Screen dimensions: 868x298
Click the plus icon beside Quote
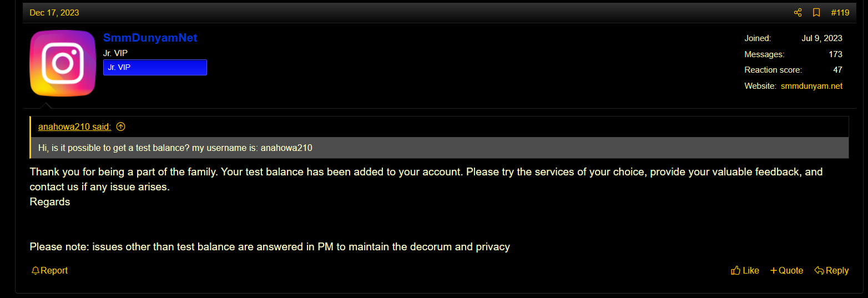coord(773,271)
